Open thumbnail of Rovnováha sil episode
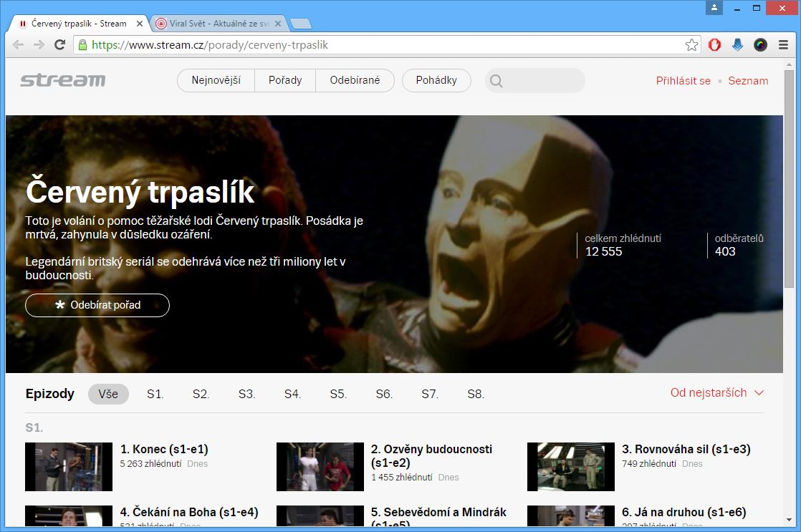Image resolution: width=801 pixels, height=532 pixels. (570, 467)
